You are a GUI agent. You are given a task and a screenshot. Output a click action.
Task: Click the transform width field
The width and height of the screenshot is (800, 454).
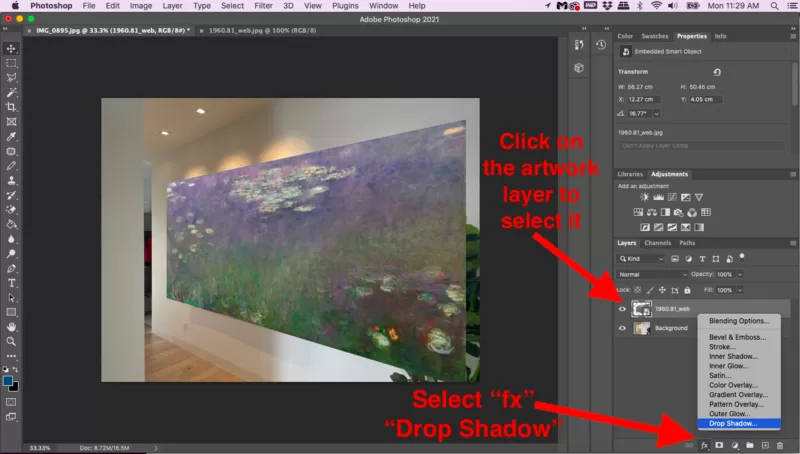(x=640, y=87)
